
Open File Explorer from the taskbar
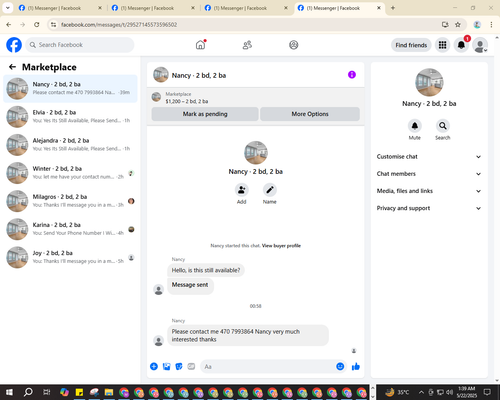point(109,392)
